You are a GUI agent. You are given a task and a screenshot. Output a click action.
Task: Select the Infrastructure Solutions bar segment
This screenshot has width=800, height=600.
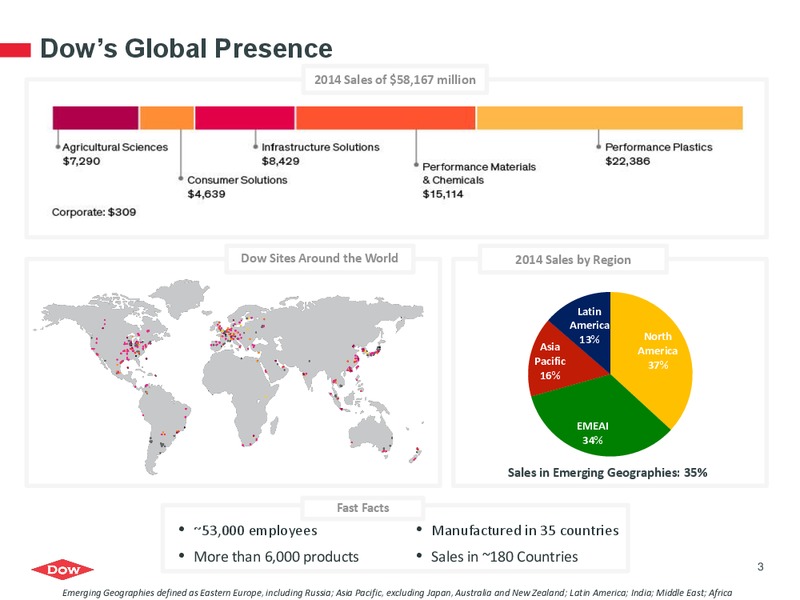tap(245, 118)
